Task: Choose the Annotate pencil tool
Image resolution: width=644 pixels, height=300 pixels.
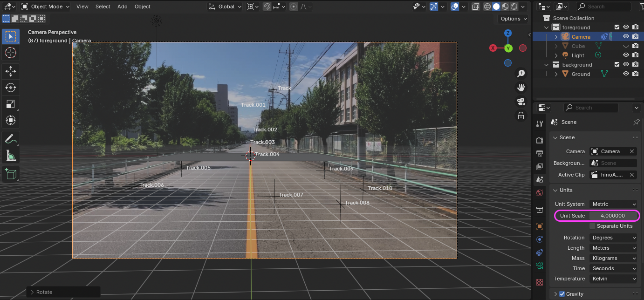Action: tap(10, 138)
